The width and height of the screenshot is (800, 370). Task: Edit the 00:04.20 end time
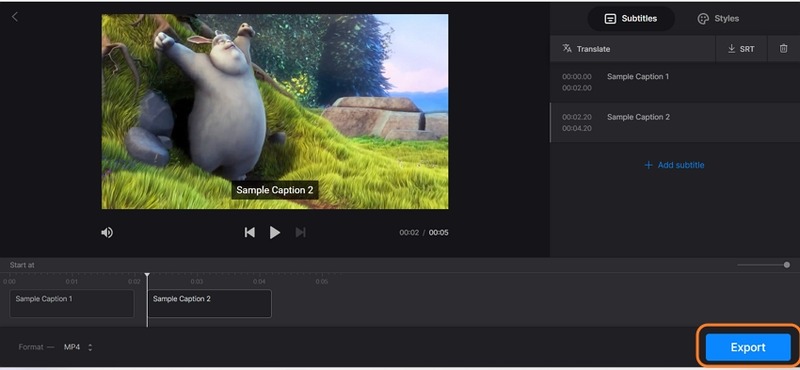(577, 128)
